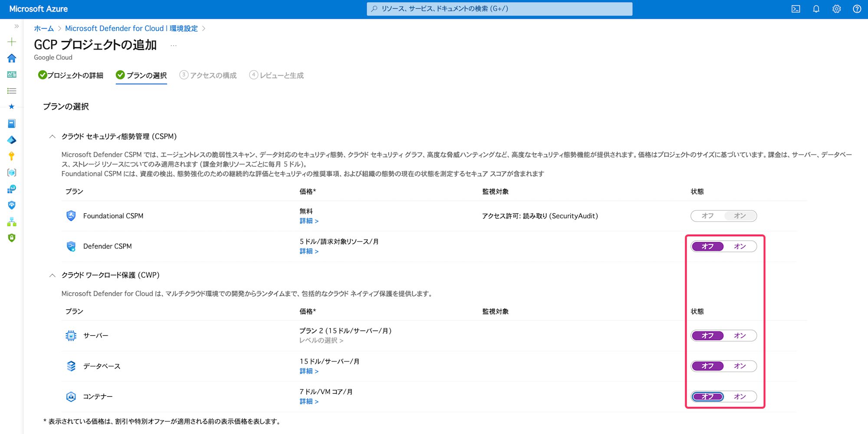Click the Foundational CSPM plan name
868x434 pixels.
coord(113,216)
